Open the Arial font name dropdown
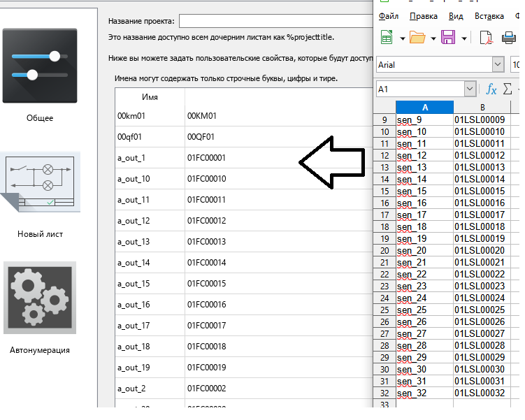The width and height of the screenshot is (525, 420). (x=498, y=65)
